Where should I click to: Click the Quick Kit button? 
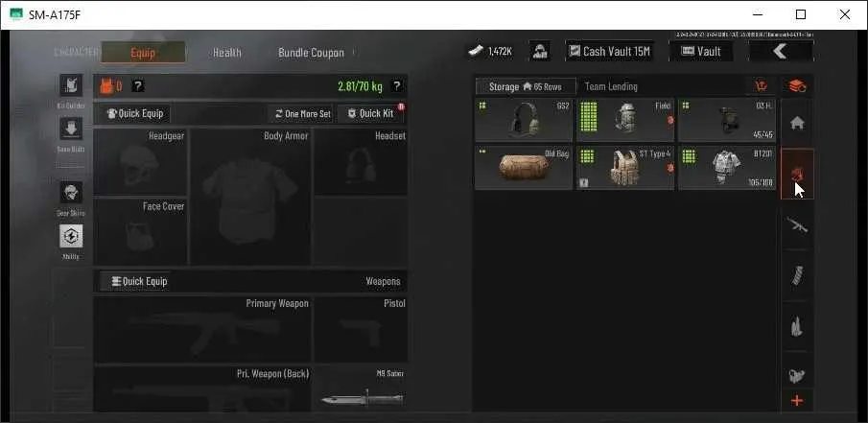click(x=370, y=113)
